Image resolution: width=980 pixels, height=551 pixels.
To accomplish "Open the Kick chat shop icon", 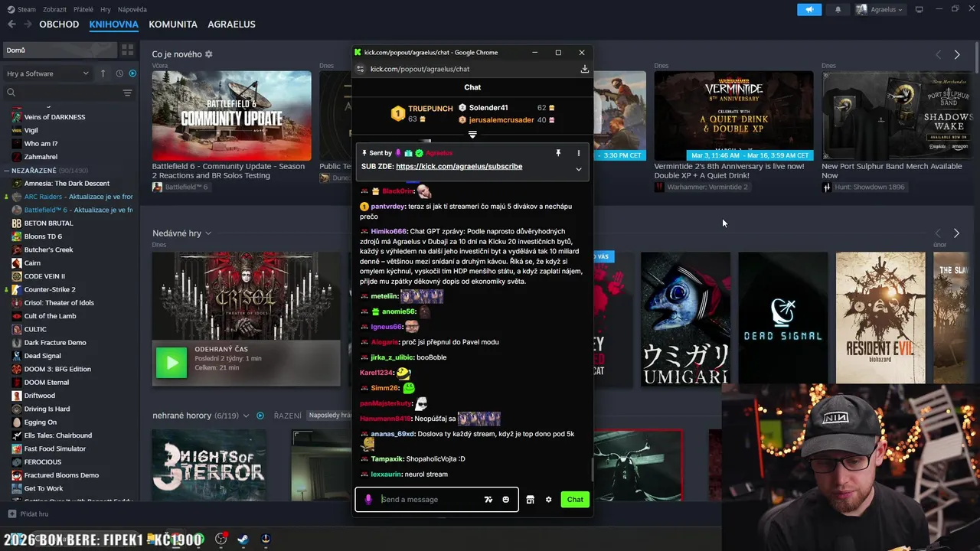I will [530, 500].
